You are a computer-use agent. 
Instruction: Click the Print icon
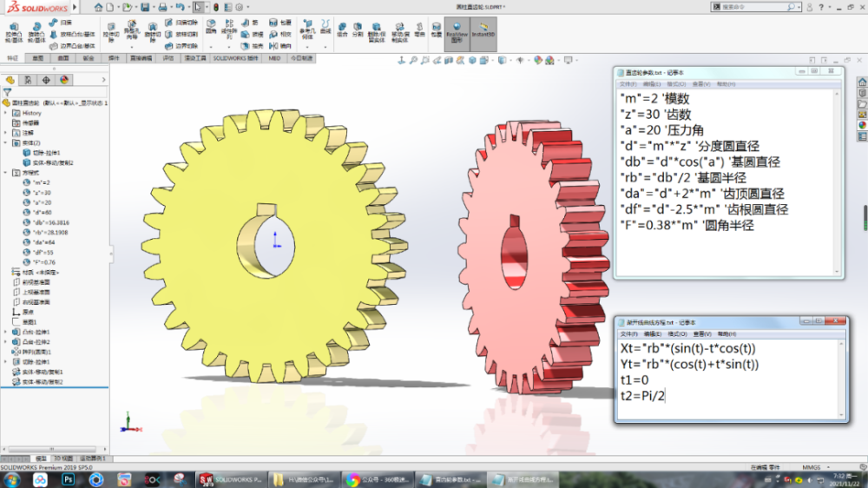tap(162, 7)
